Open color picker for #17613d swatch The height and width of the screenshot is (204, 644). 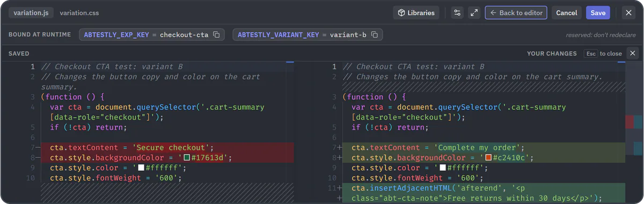(x=187, y=158)
